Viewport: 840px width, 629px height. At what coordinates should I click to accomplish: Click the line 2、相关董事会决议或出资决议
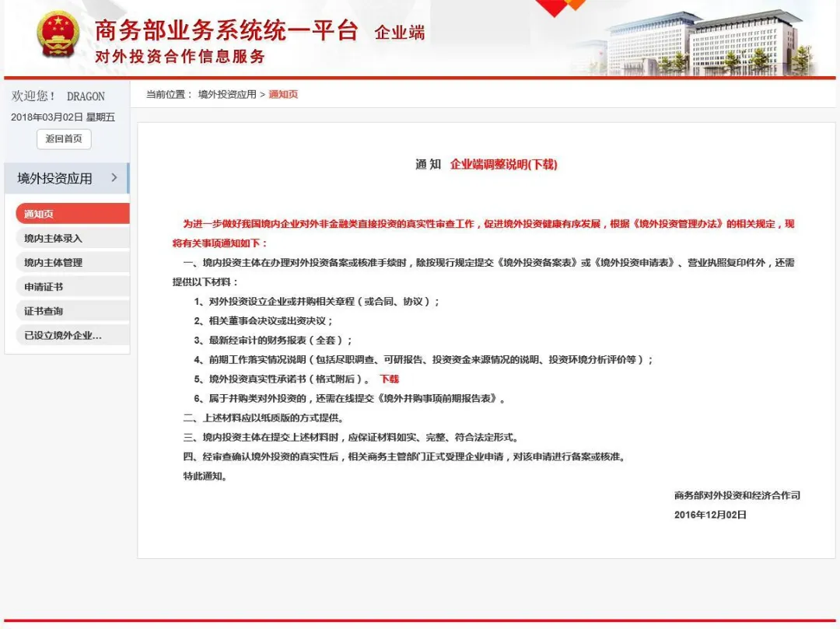tap(263, 320)
